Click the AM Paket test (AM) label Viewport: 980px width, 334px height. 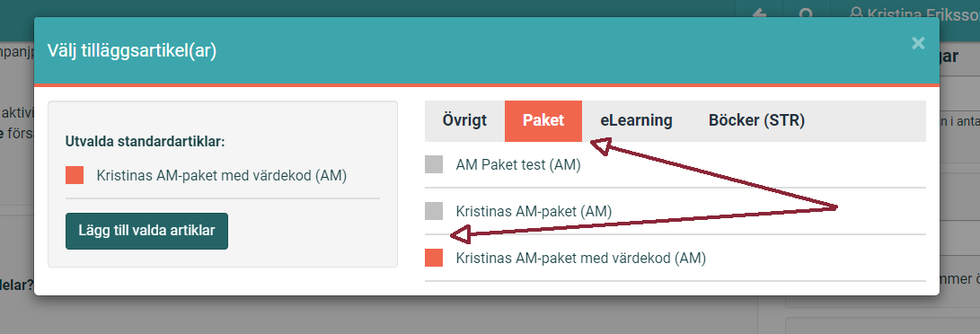coord(518,165)
